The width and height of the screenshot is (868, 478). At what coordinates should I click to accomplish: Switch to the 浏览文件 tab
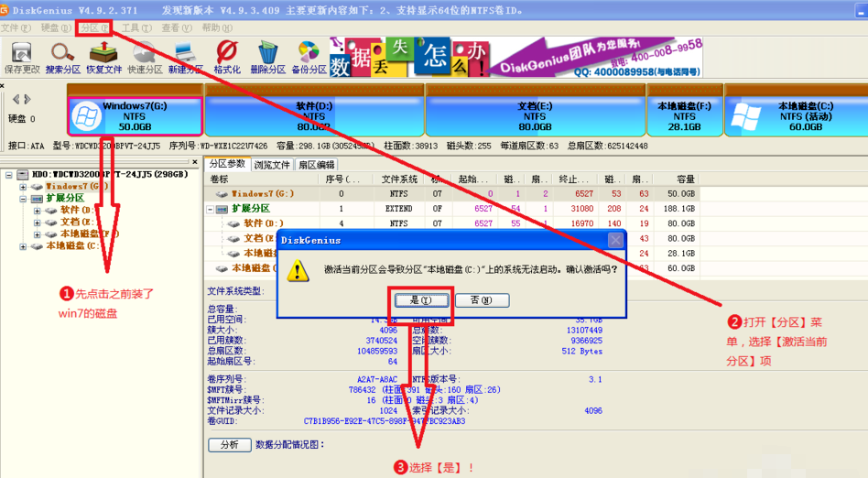[x=272, y=165]
